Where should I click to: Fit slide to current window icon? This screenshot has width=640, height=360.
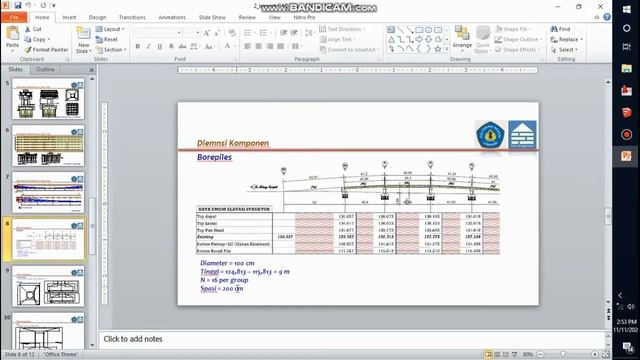[606, 354]
